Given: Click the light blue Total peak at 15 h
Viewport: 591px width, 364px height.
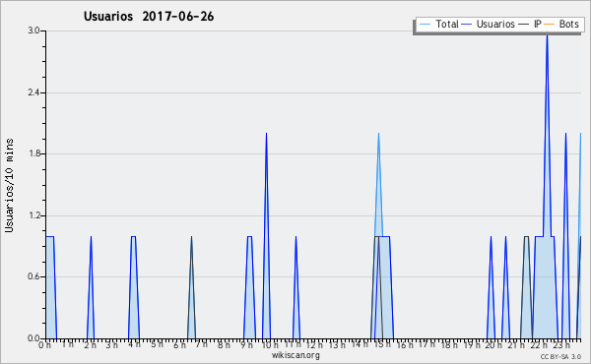Looking at the screenshot, I should [x=378, y=135].
